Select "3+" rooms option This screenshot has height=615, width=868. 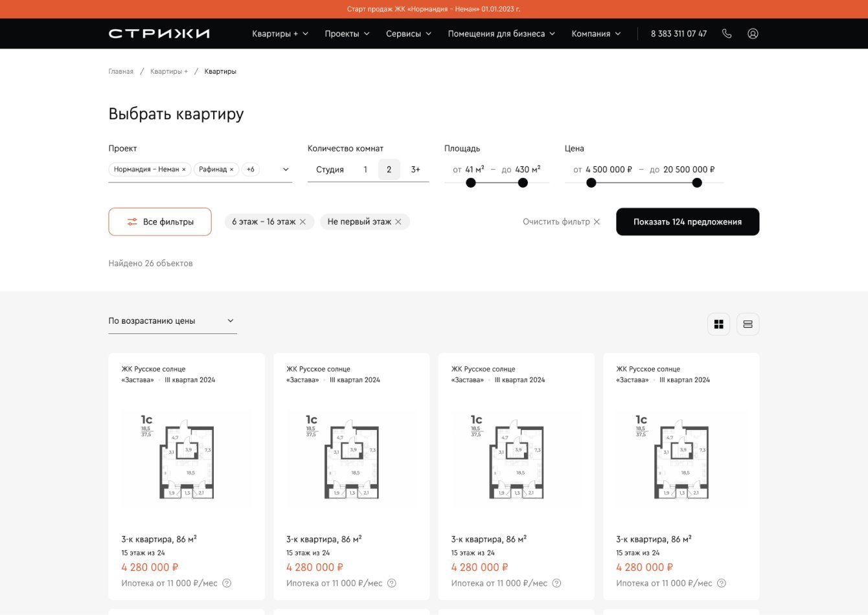(415, 170)
